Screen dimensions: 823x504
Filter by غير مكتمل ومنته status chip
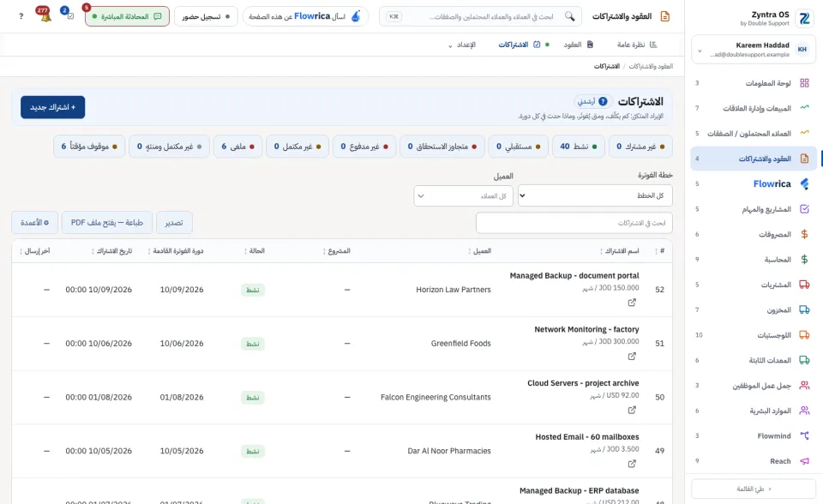coord(169,147)
